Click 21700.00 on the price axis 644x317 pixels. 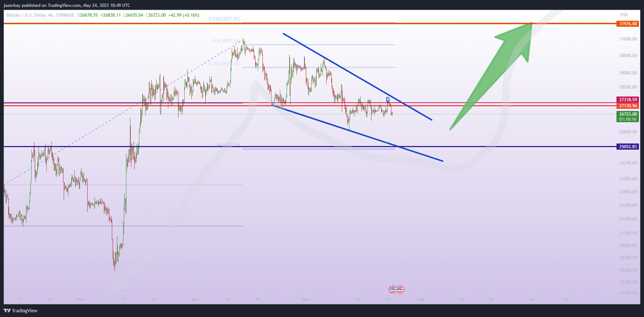[x=628, y=219]
